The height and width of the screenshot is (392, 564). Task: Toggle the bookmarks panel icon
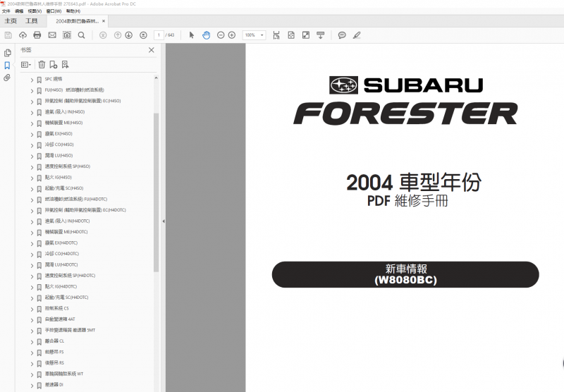pos(7,66)
